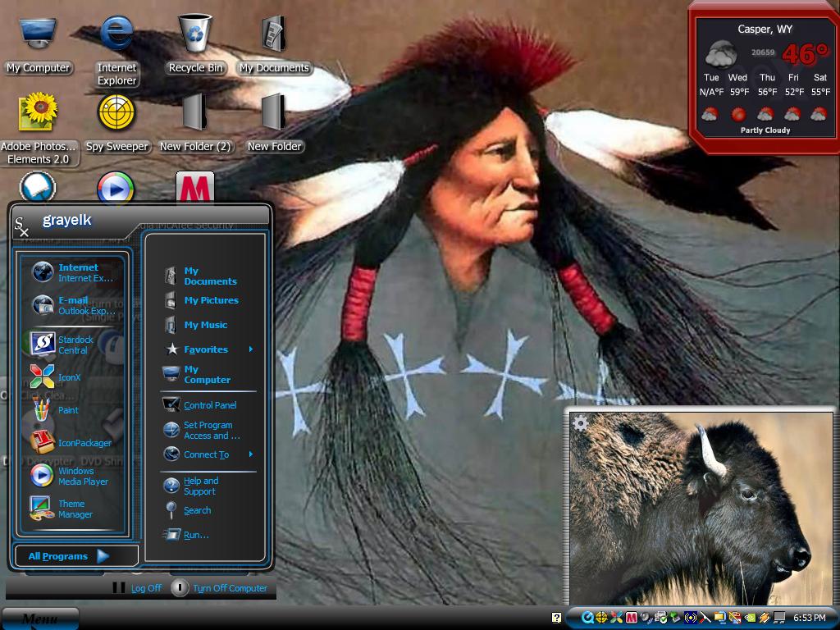Open the Spy Sweeper desktop icon
Viewport: 840px width, 630px height.
(116, 122)
